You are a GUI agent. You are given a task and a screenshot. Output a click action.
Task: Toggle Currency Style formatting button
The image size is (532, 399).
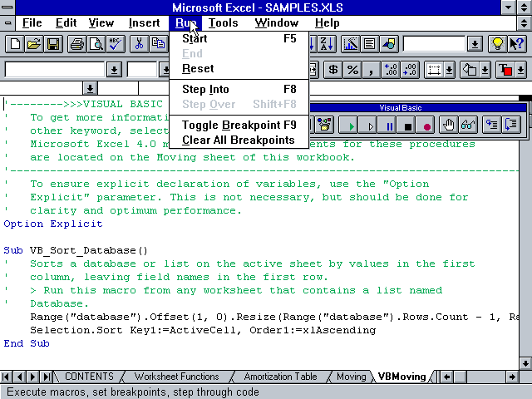click(x=333, y=70)
